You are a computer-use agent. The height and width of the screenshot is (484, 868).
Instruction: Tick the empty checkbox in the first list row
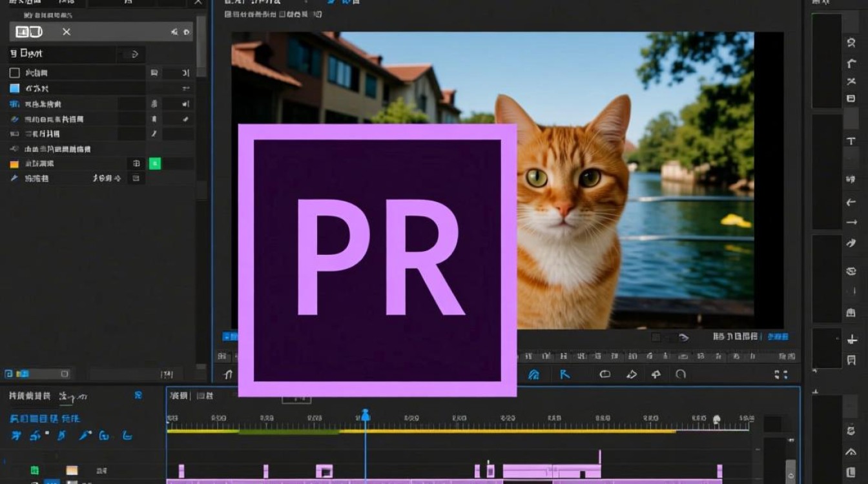pos(14,73)
